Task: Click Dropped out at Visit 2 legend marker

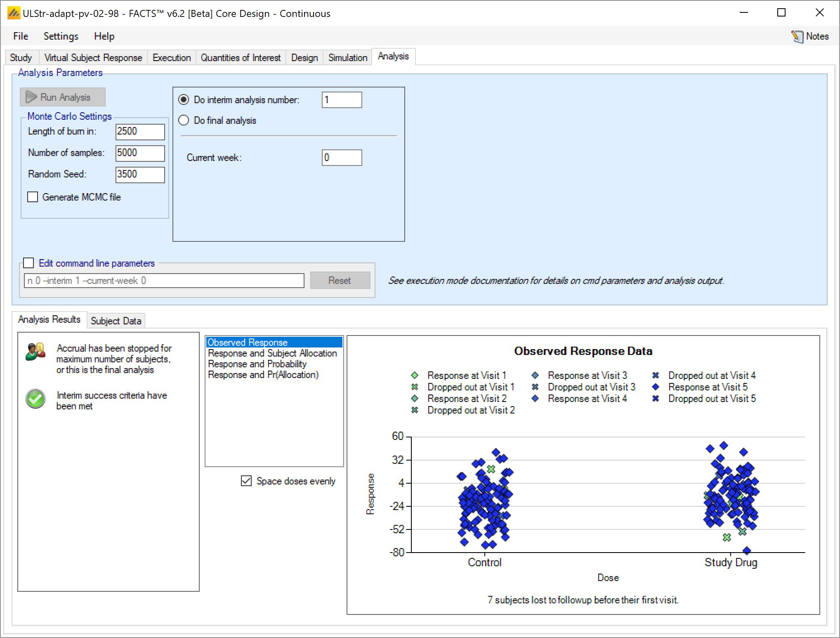Action: 415,410
